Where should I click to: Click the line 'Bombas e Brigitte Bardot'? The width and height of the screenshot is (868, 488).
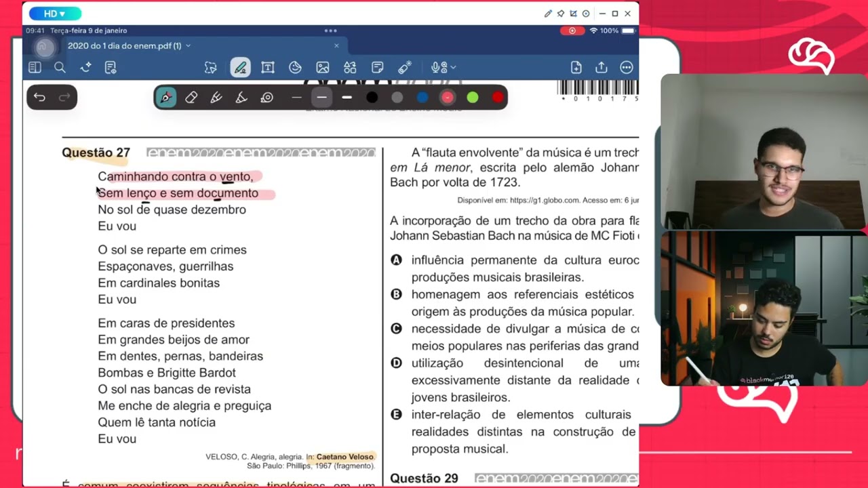(x=167, y=373)
